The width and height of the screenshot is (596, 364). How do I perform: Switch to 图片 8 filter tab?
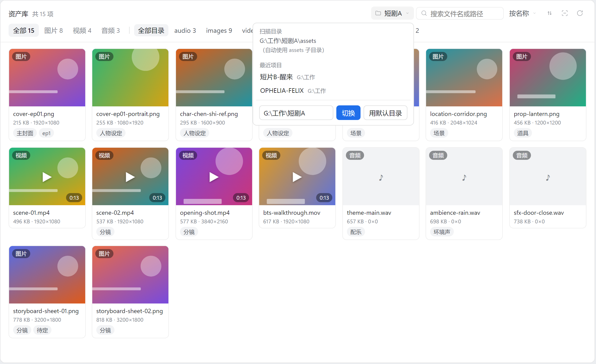(x=53, y=31)
